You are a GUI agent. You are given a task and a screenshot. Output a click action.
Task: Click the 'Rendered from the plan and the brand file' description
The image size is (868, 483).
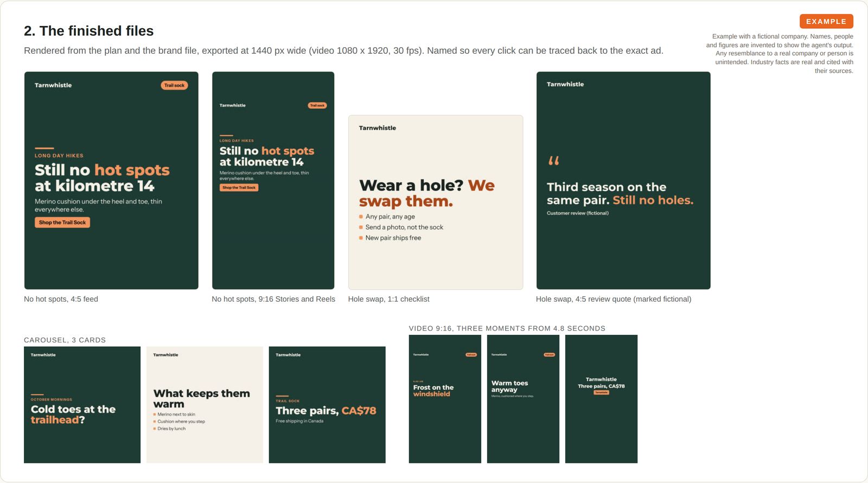click(x=343, y=50)
